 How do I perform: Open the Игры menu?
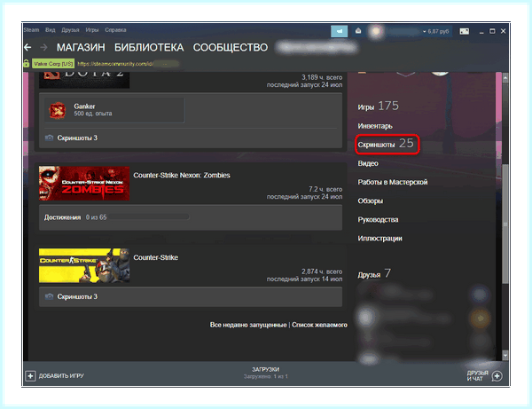click(x=92, y=30)
